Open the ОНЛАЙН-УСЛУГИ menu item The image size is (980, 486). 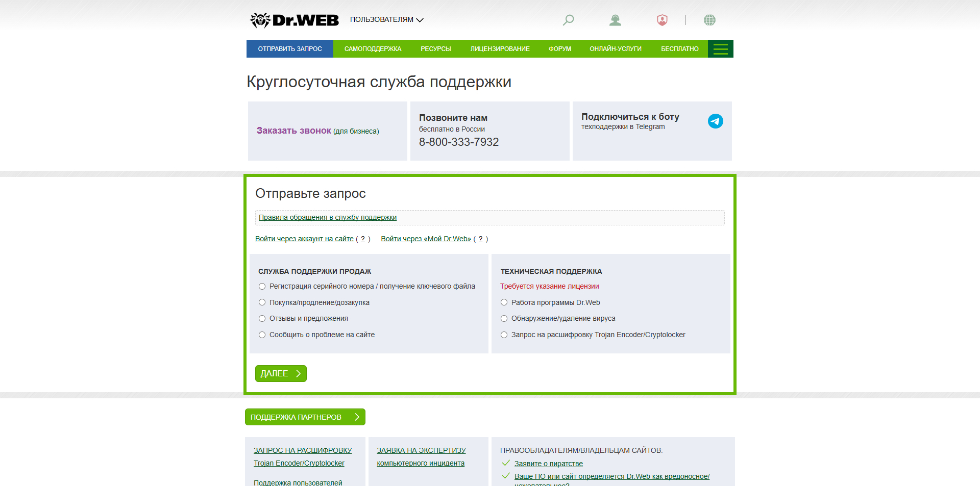tap(615, 48)
